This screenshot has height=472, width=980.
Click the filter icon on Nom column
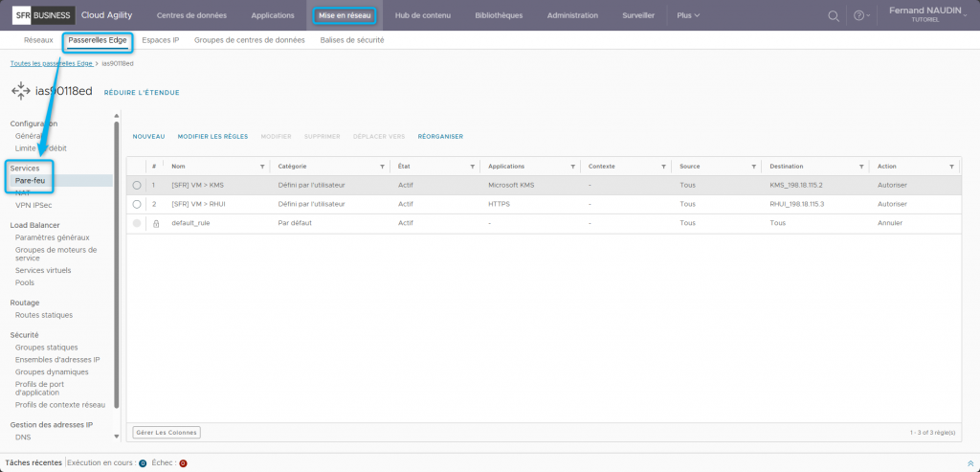(x=262, y=167)
